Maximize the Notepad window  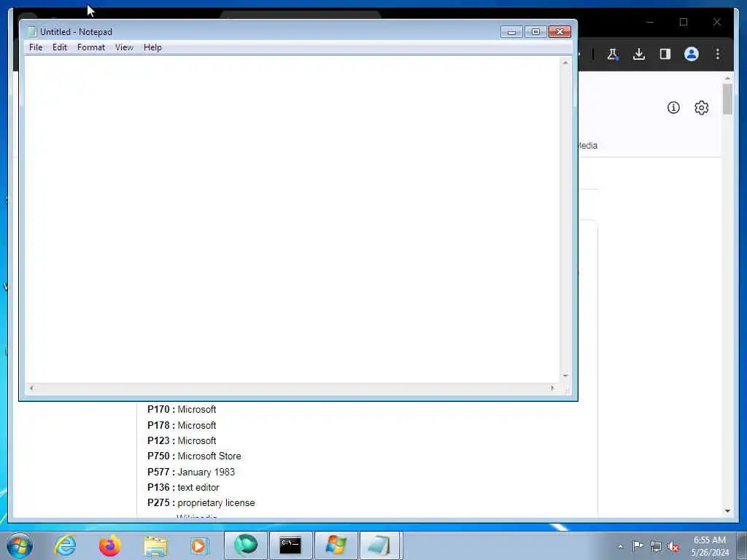click(x=535, y=32)
